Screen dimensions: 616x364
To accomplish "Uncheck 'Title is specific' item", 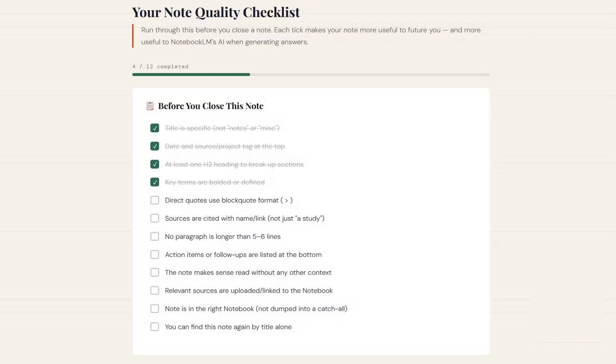I will click(155, 128).
